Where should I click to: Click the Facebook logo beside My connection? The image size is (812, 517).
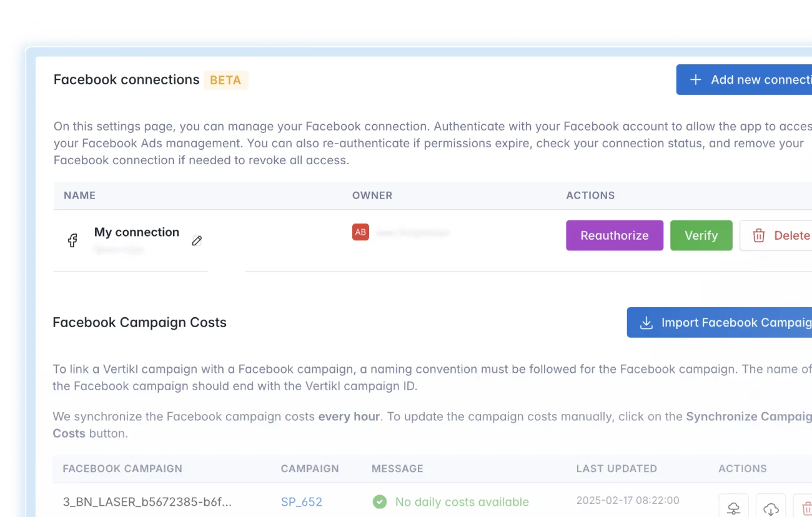[72, 240]
